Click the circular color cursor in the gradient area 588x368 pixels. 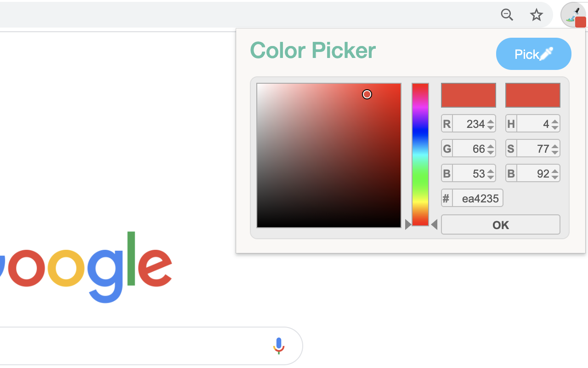click(367, 94)
